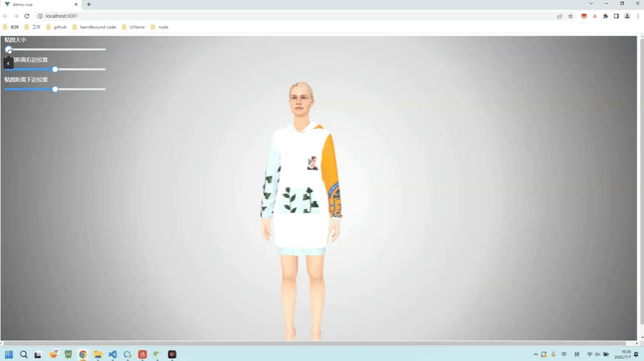Open Visual Studio Code from the taskbar

click(x=112, y=354)
